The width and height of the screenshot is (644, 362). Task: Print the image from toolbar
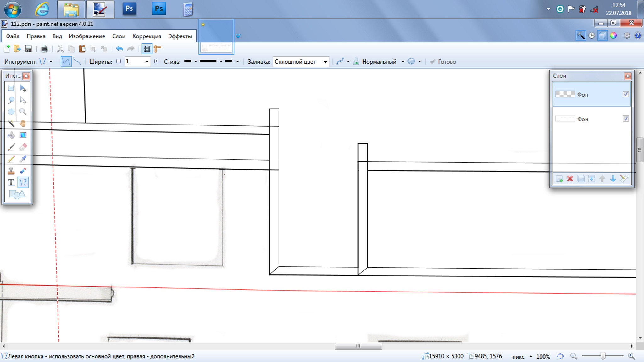pos(44,48)
